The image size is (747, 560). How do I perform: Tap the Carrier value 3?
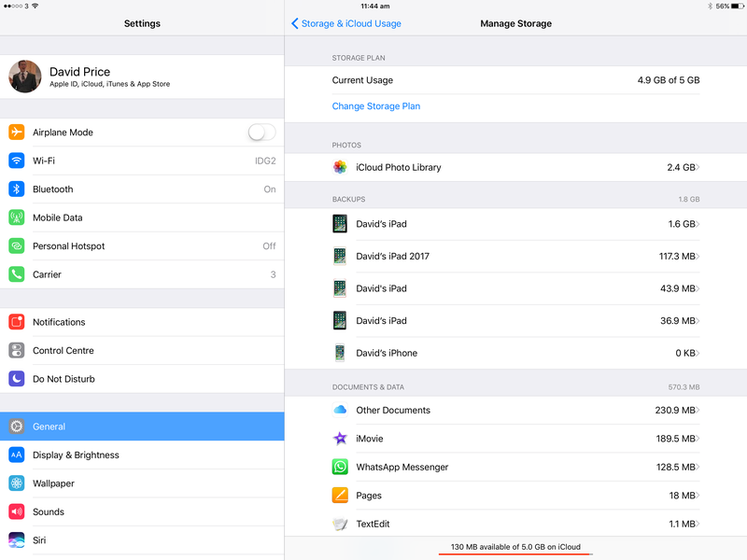(x=273, y=274)
